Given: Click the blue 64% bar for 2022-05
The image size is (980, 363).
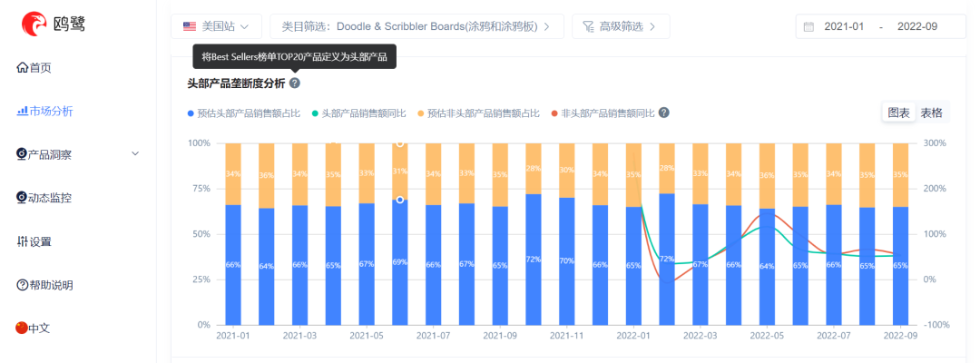Looking at the screenshot, I should coord(767,267).
